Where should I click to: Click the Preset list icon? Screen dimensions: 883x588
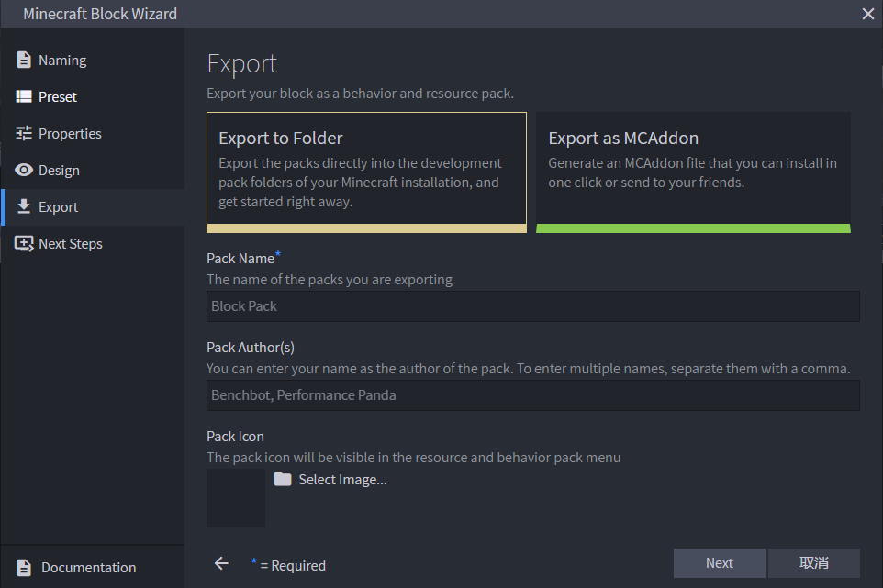(24, 97)
